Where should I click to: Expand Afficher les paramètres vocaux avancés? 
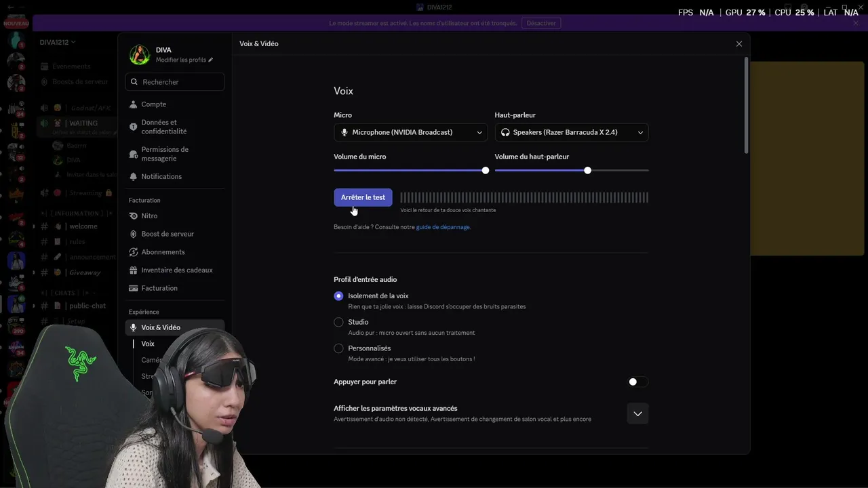[637, 413]
